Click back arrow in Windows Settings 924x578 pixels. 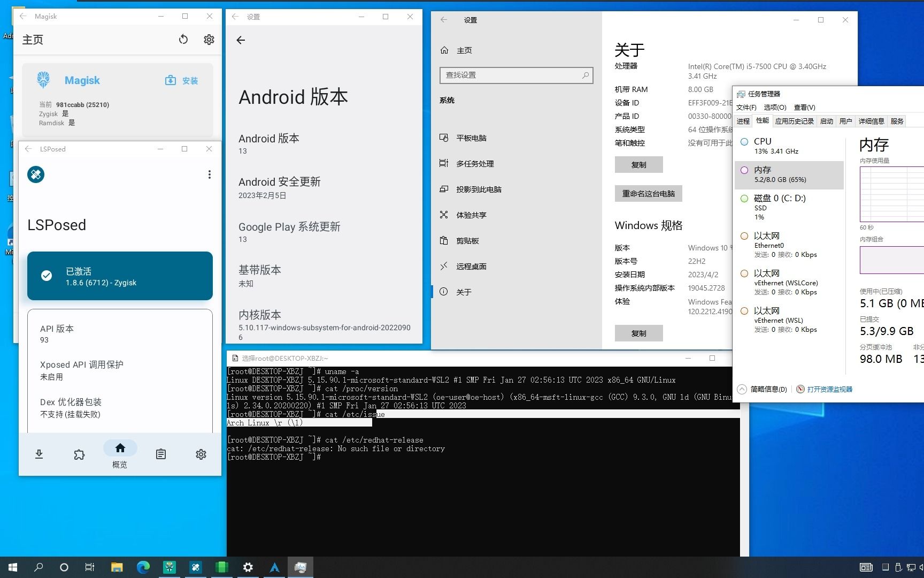pos(444,20)
